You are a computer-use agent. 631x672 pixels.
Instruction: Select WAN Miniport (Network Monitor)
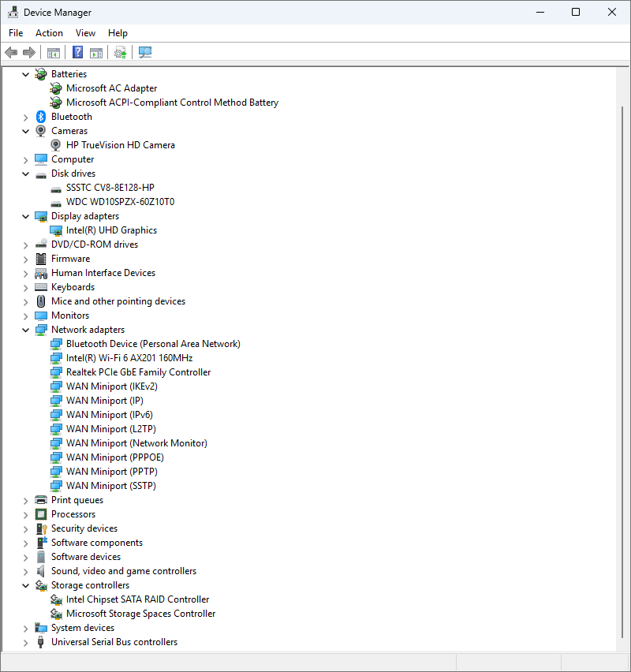[x=136, y=443]
